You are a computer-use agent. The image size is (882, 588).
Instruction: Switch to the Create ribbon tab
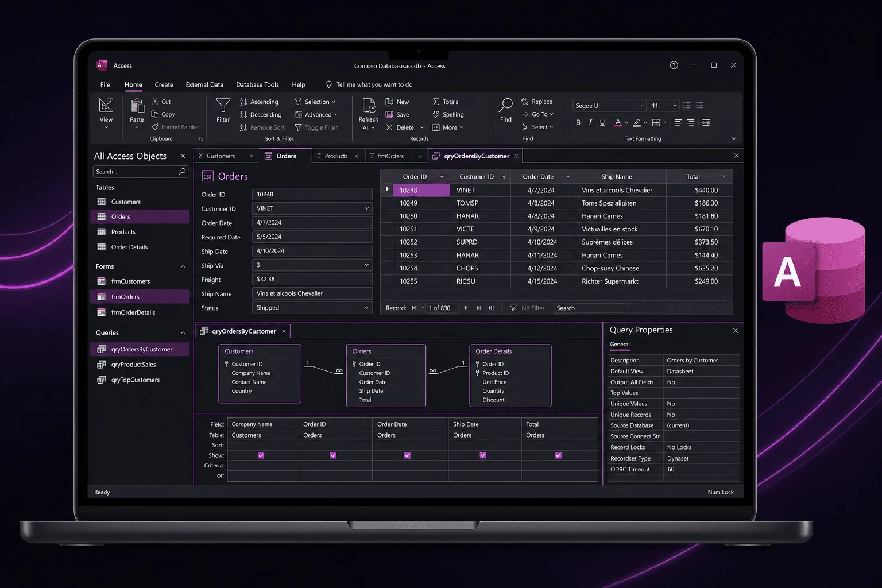tap(164, 84)
